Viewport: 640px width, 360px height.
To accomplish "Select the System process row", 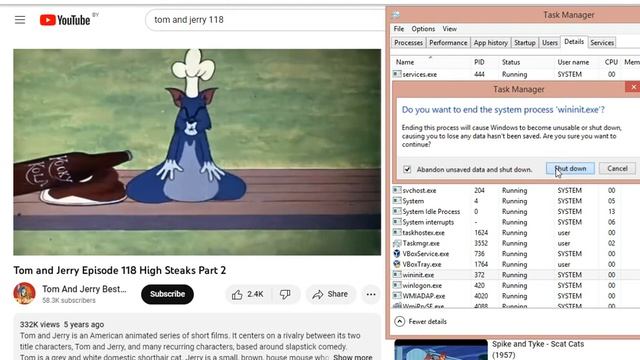I will [516, 201].
